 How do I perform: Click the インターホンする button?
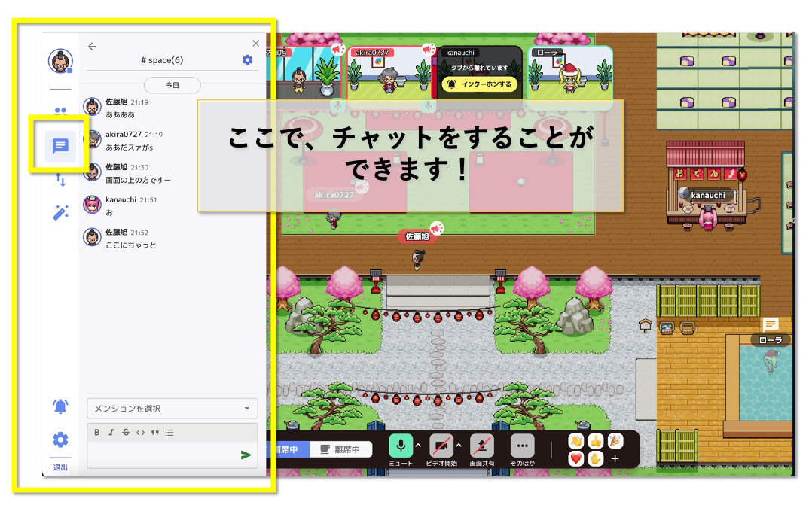click(480, 84)
